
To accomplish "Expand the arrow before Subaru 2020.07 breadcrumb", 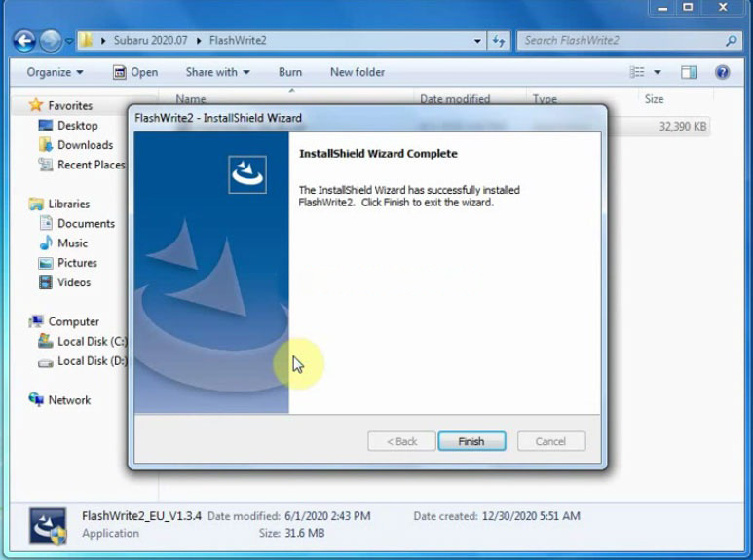I will point(102,41).
